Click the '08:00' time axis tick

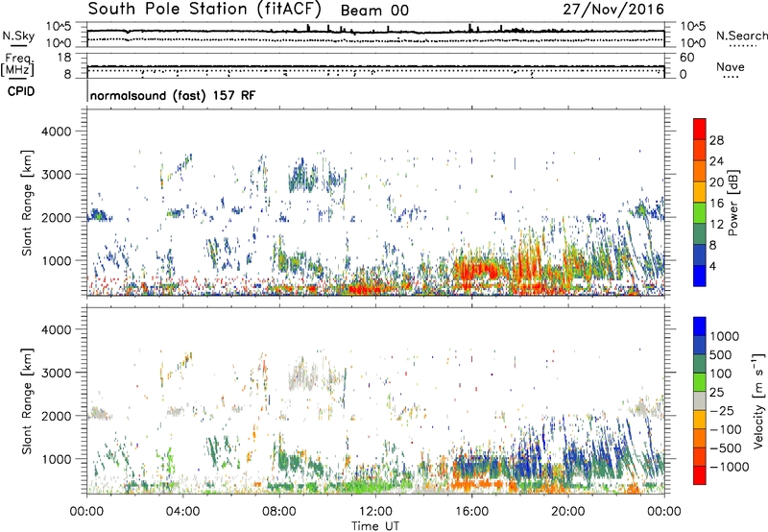point(279,512)
